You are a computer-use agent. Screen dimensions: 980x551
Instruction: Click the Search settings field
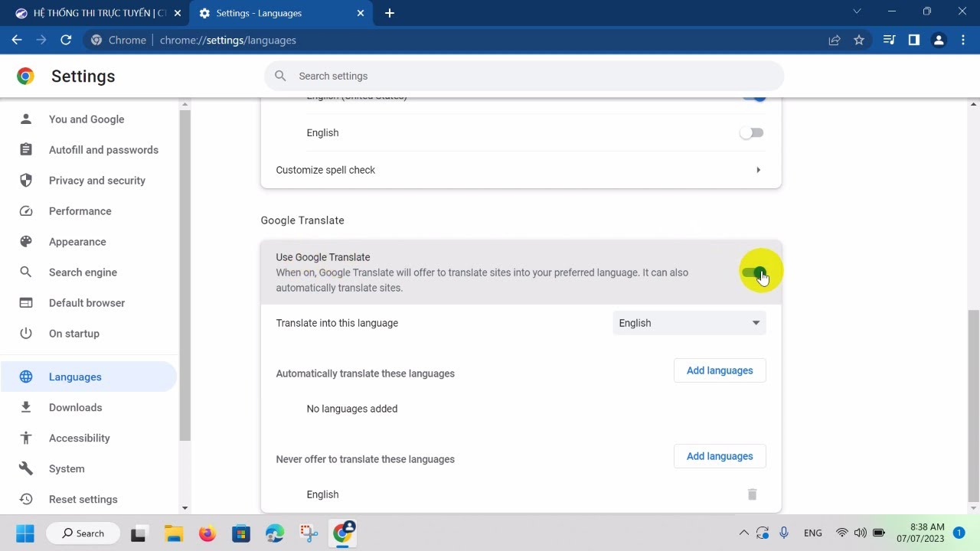click(x=524, y=76)
